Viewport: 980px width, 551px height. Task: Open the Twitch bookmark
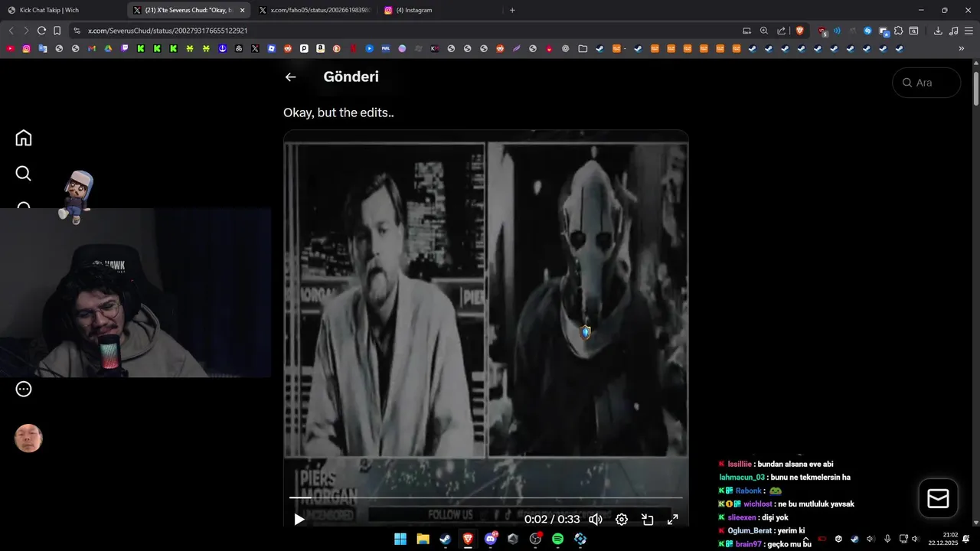(125, 48)
